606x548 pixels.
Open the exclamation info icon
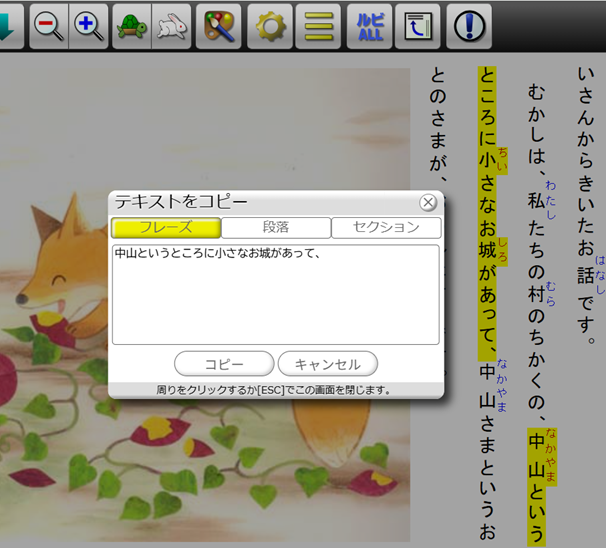pyautogui.click(x=468, y=27)
